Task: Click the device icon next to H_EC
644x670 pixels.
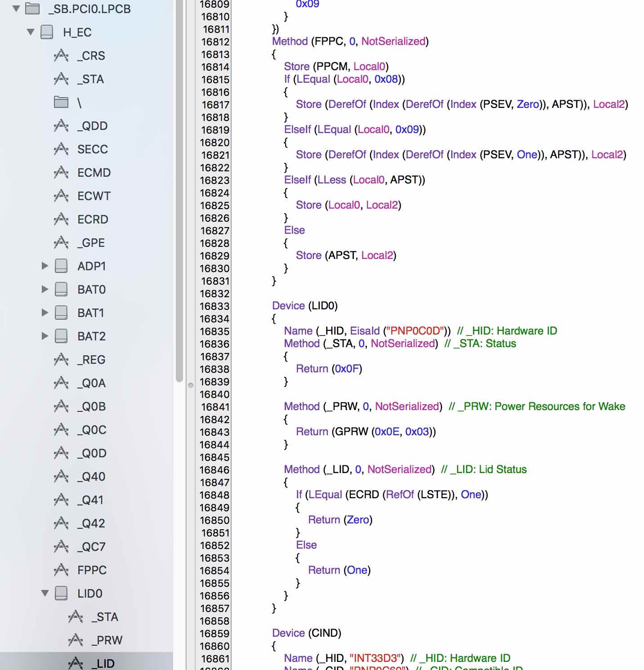Action: point(47,32)
